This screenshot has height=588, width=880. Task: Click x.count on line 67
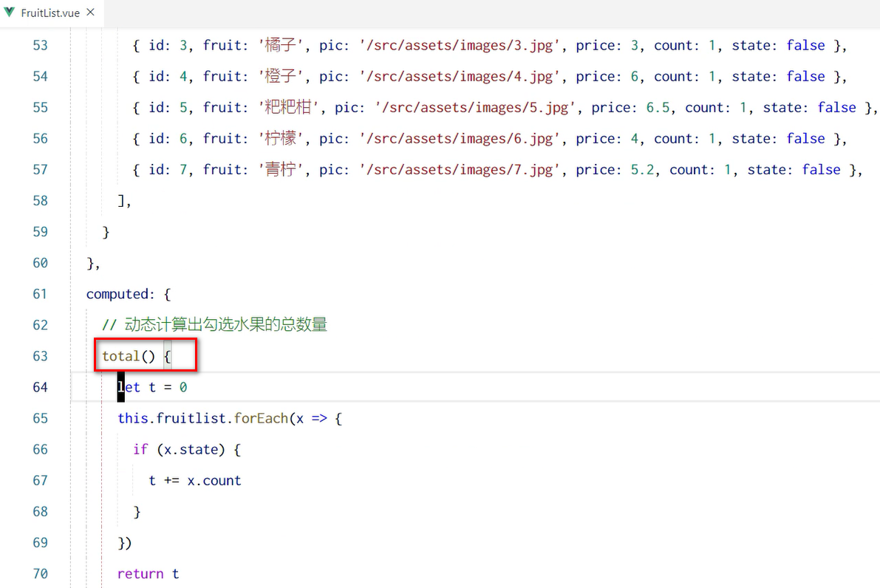(x=214, y=481)
